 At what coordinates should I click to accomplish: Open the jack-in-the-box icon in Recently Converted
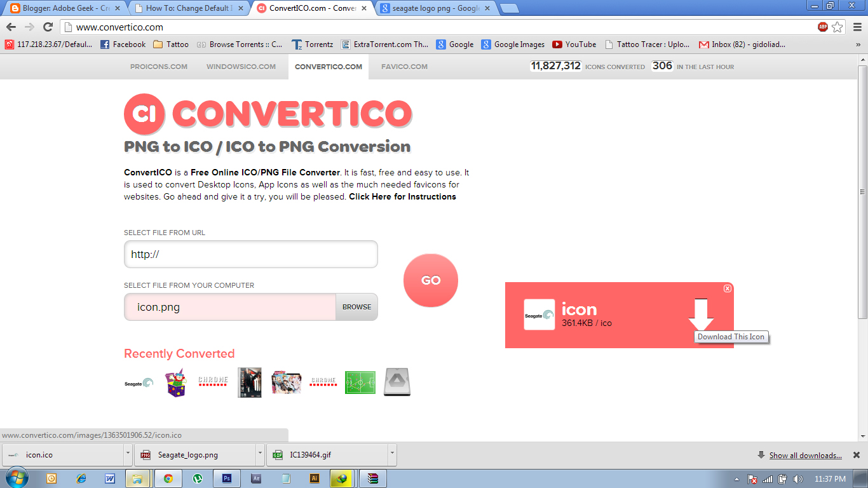coord(176,383)
